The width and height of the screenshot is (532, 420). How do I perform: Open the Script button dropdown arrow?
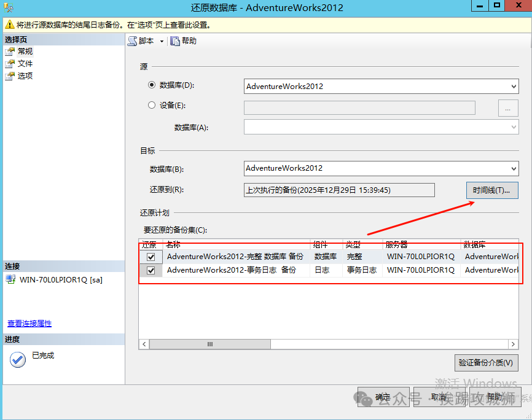[x=162, y=41]
